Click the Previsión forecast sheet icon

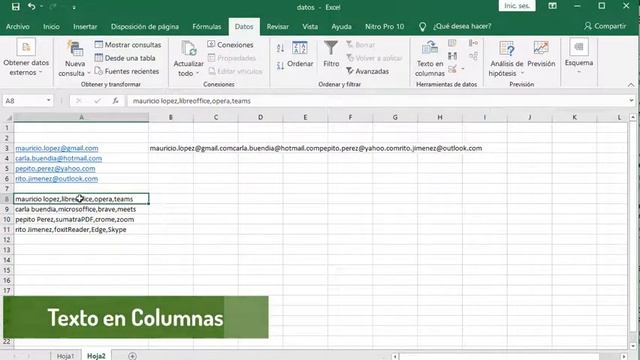(541, 54)
